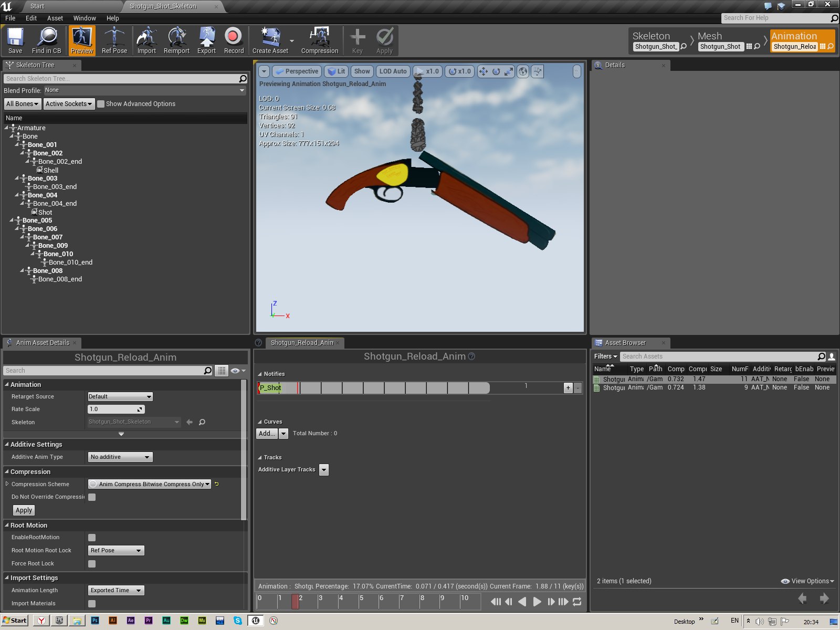Enable Show Advanced Options checkbox
The height and width of the screenshot is (630, 840).
pyautogui.click(x=101, y=104)
